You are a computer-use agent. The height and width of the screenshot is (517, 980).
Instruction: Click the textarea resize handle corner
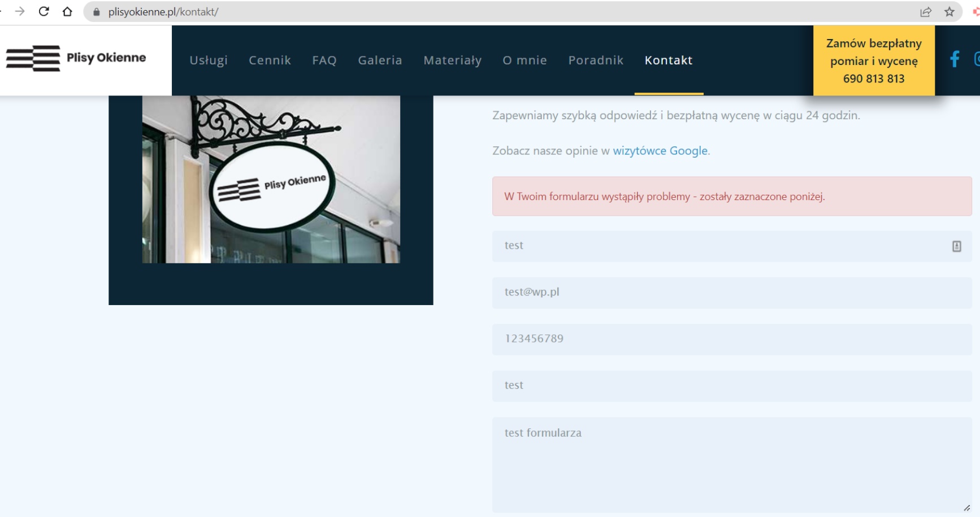[x=966, y=507]
